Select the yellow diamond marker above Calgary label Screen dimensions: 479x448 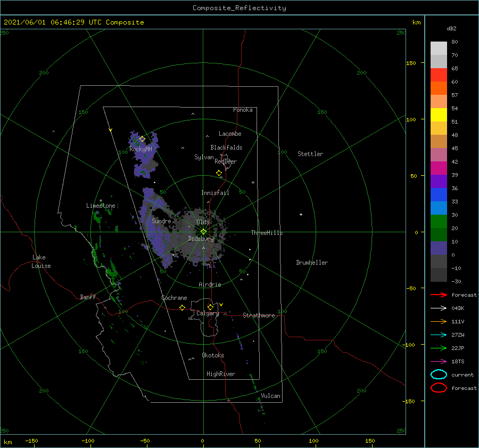tap(210, 307)
